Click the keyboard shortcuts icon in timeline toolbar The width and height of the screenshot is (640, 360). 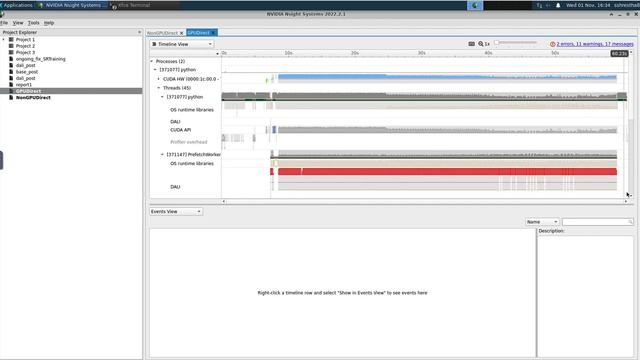click(x=471, y=44)
